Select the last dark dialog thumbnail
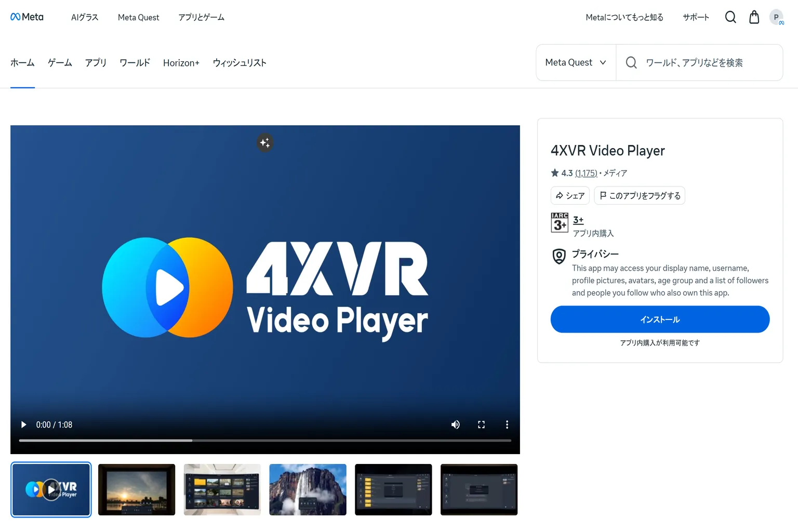 479,489
